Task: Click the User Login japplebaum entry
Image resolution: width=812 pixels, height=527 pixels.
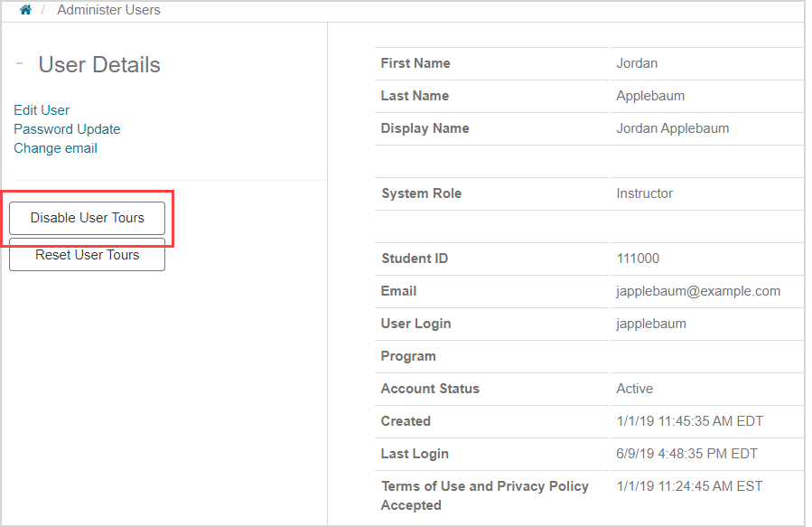Action: (648, 323)
